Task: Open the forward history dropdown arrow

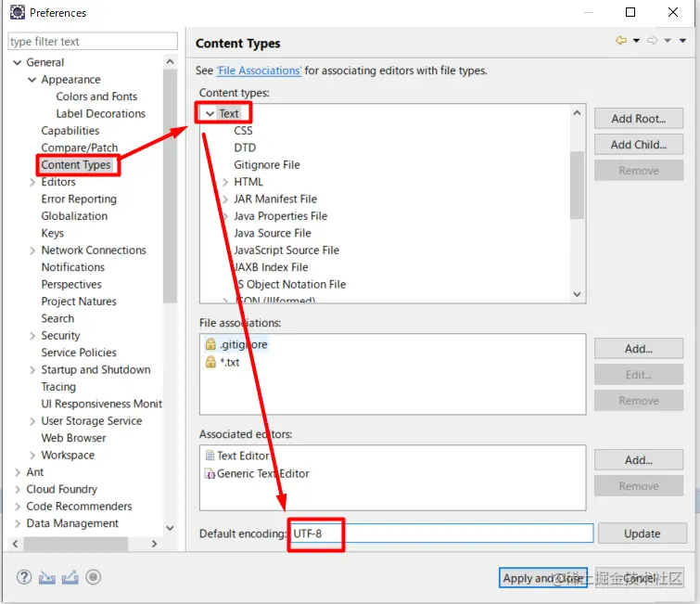Action: coord(668,41)
